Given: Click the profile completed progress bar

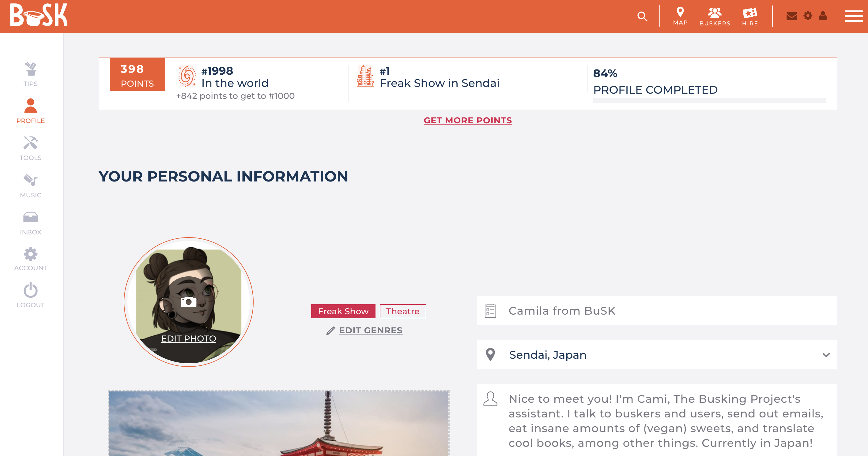Looking at the screenshot, I should [x=709, y=100].
